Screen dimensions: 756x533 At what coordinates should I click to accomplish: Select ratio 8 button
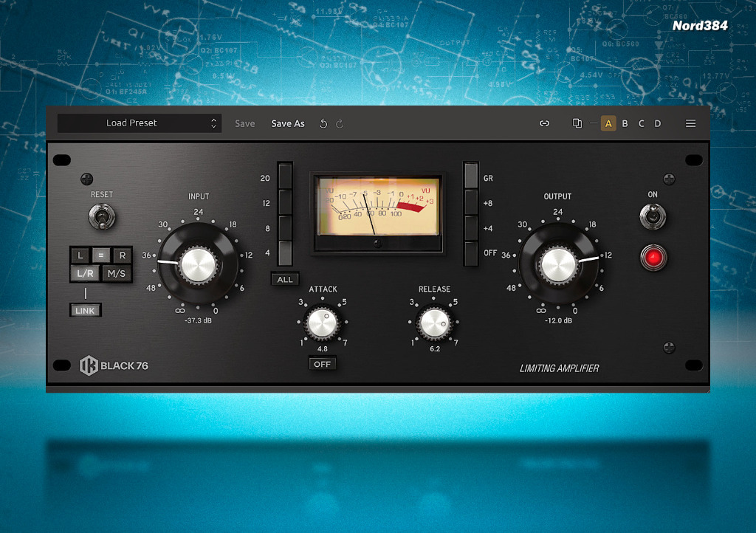285,227
